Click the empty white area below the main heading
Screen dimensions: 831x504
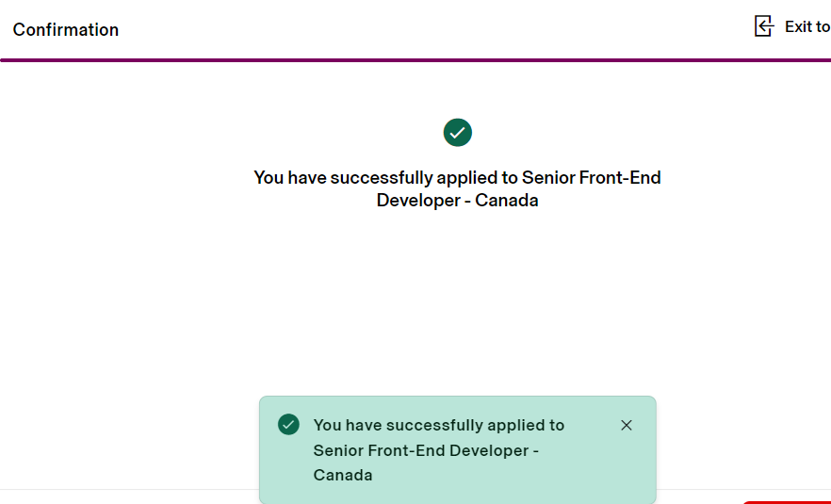[458, 301]
